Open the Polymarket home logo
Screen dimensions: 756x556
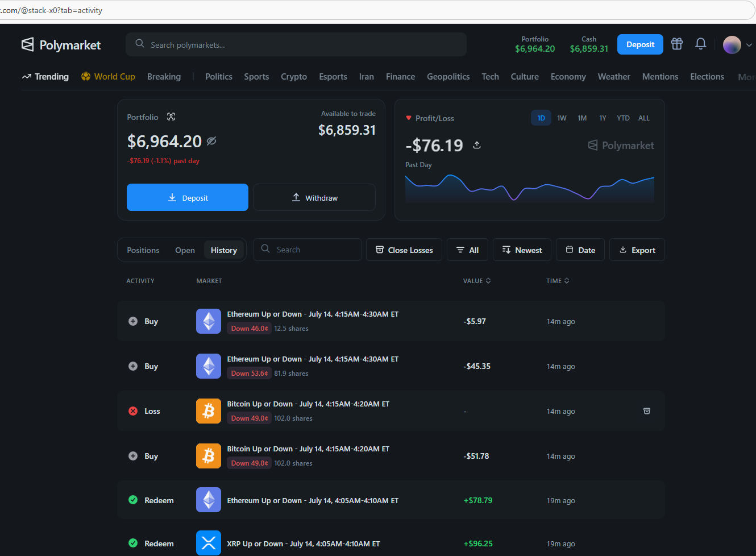pos(61,45)
